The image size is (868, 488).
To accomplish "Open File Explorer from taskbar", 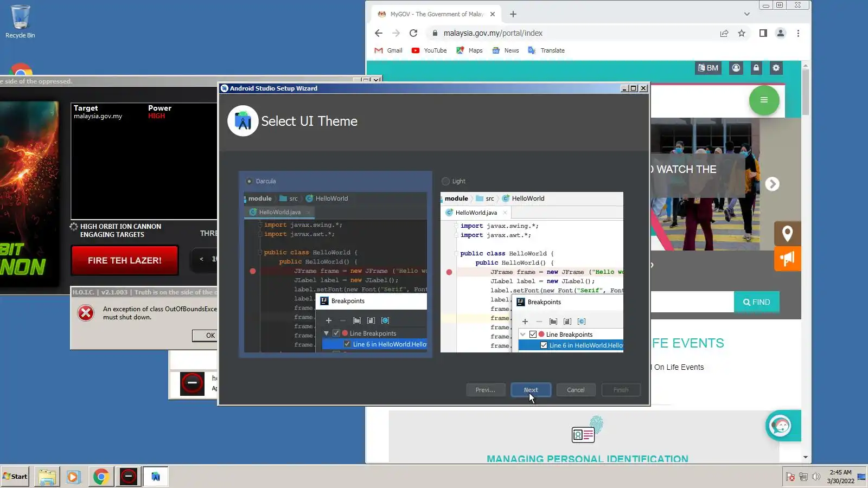I will click(x=47, y=477).
